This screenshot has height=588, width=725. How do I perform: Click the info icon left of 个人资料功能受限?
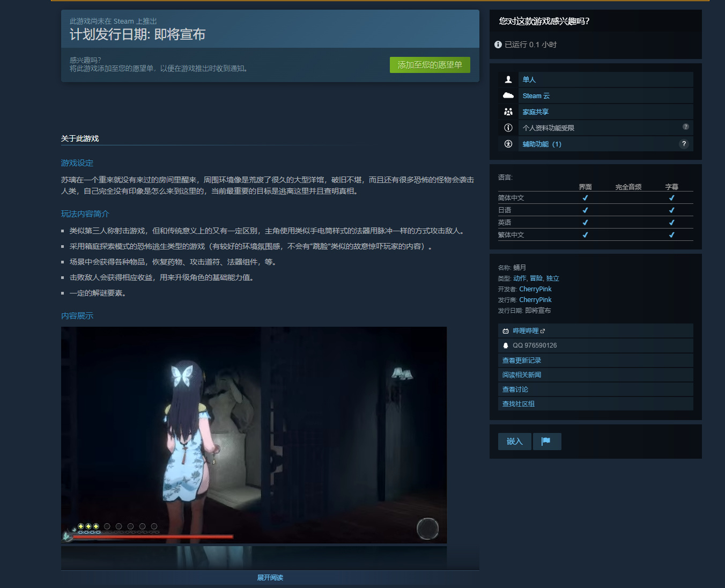[508, 128]
